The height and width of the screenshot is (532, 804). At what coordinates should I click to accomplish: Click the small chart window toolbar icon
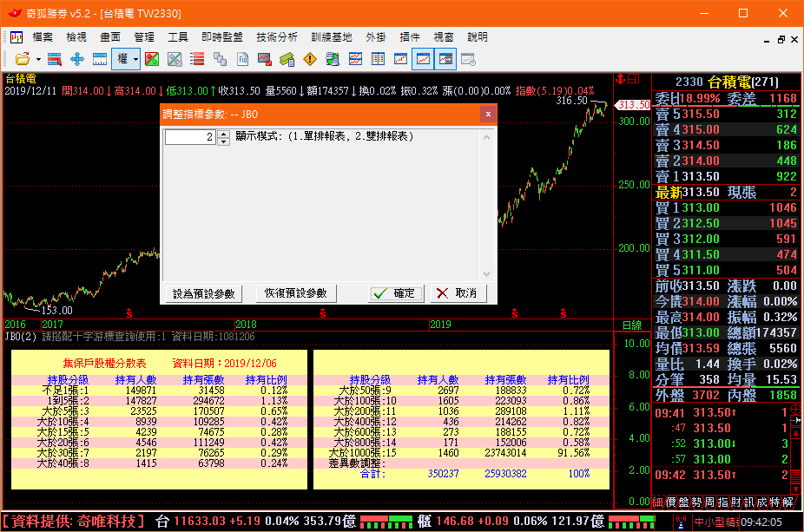[400, 59]
